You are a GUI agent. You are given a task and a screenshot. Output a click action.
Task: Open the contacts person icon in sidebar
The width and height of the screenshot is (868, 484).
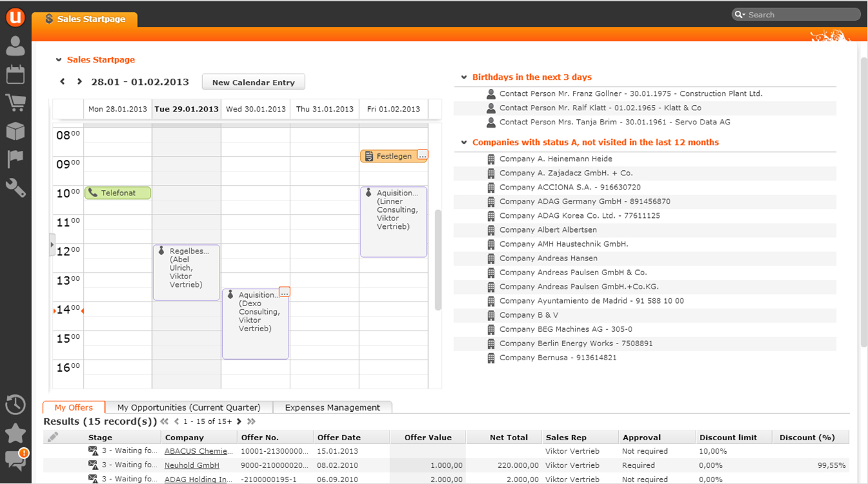coord(15,46)
